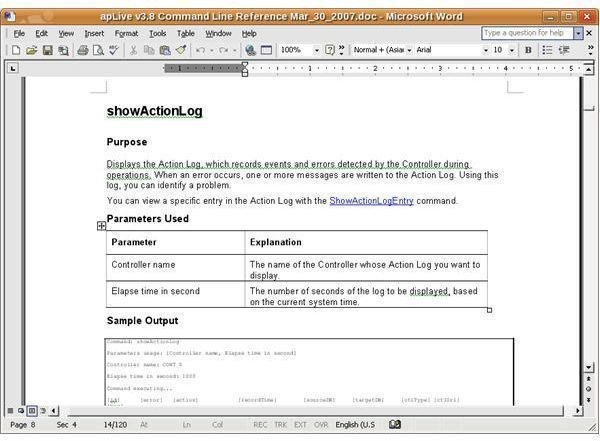
Task: Click the Open folder icon
Action: coord(32,50)
